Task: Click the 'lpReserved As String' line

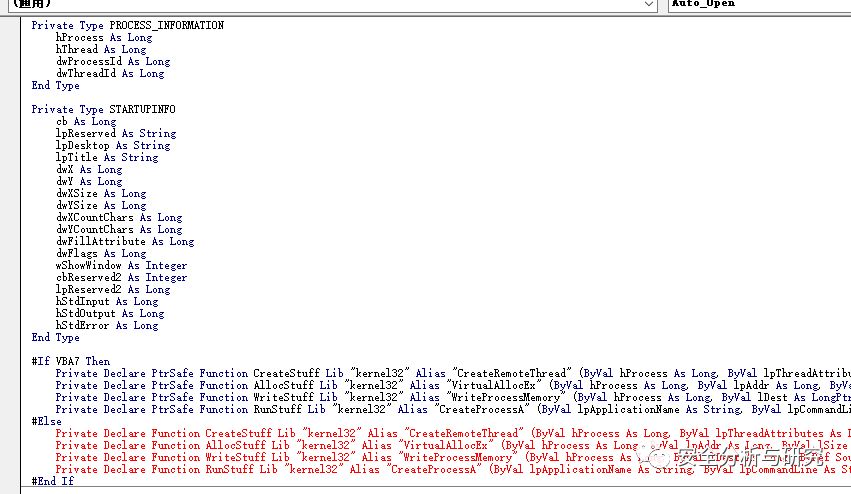Action: [x=116, y=133]
